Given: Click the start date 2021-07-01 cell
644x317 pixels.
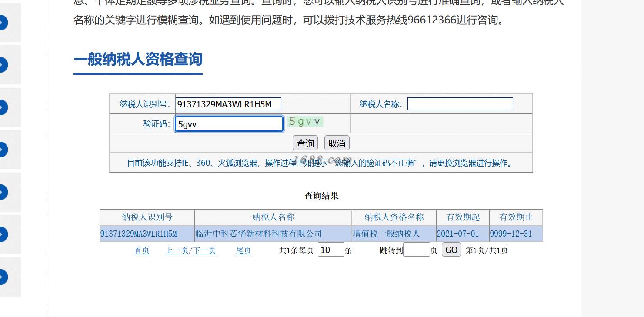Looking at the screenshot, I should click(x=463, y=234).
